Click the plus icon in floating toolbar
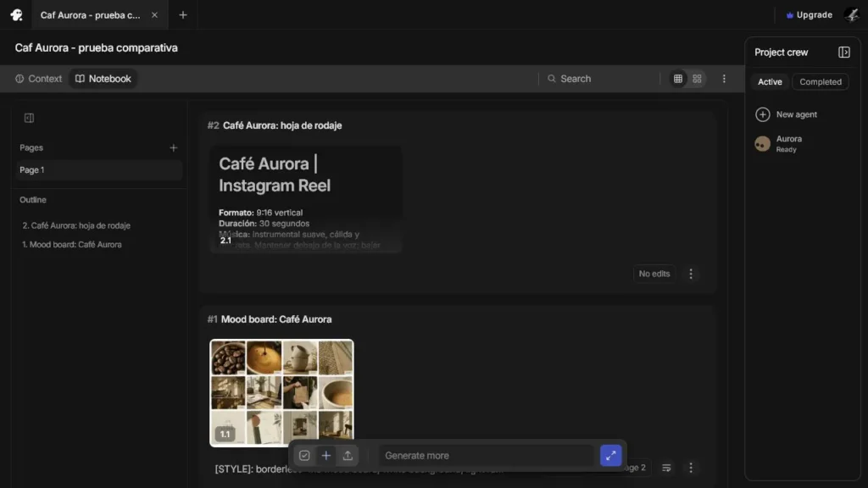Image resolution: width=868 pixels, height=488 pixels. click(x=326, y=455)
